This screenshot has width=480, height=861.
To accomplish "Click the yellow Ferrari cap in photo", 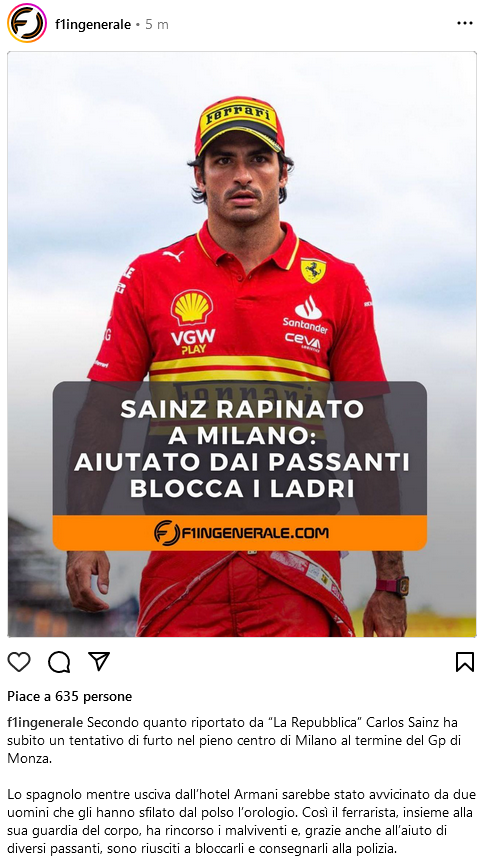I will [239, 125].
